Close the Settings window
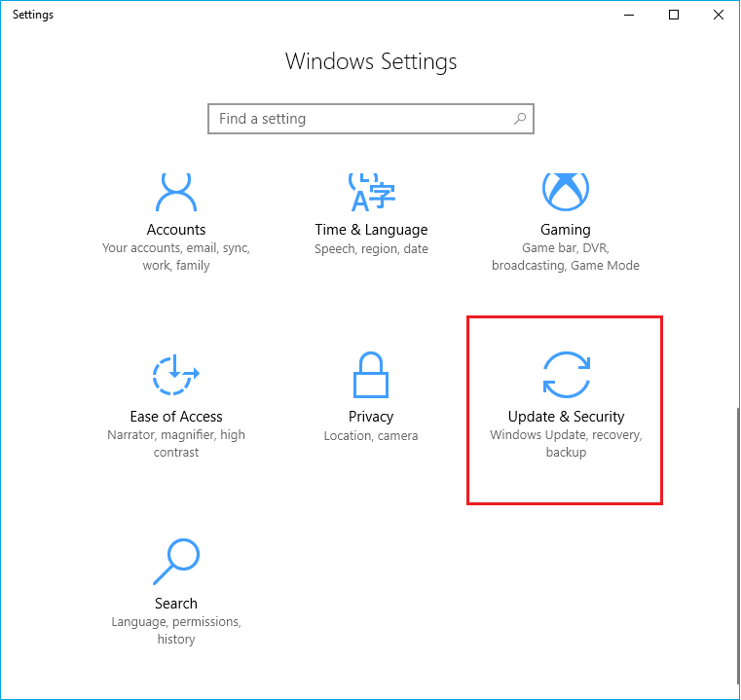This screenshot has width=741, height=700. 719,15
